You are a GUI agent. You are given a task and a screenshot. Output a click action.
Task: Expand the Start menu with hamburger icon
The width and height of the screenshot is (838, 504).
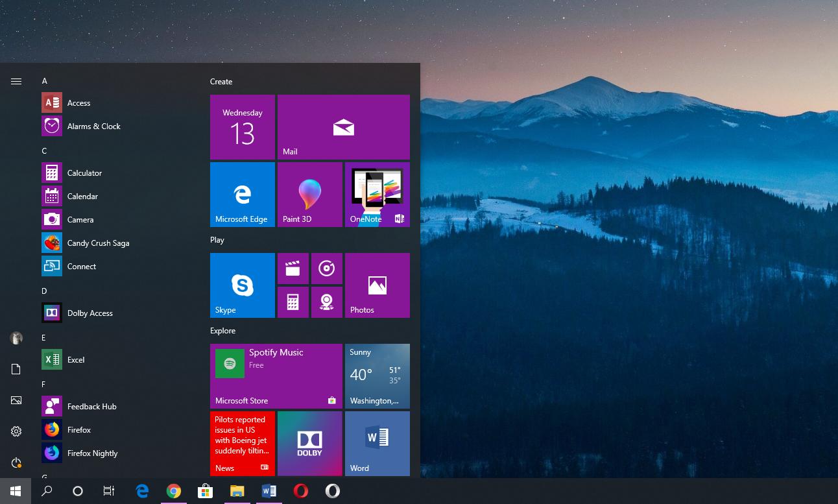point(16,81)
